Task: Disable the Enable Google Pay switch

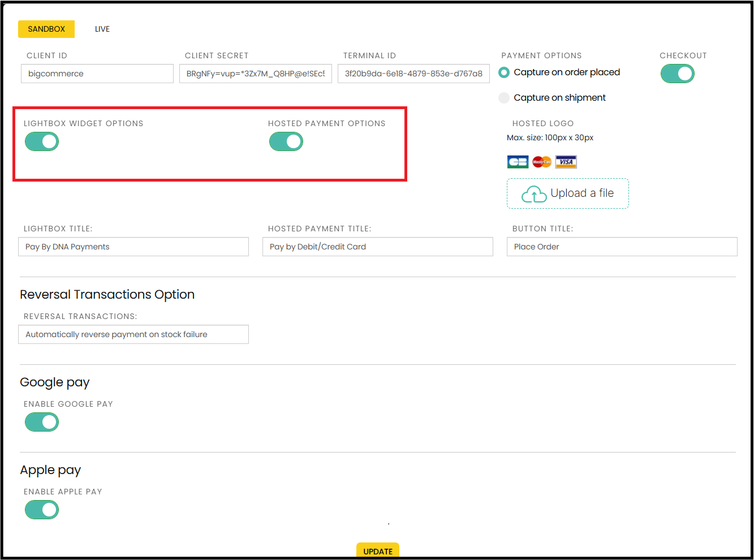Action: click(42, 422)
